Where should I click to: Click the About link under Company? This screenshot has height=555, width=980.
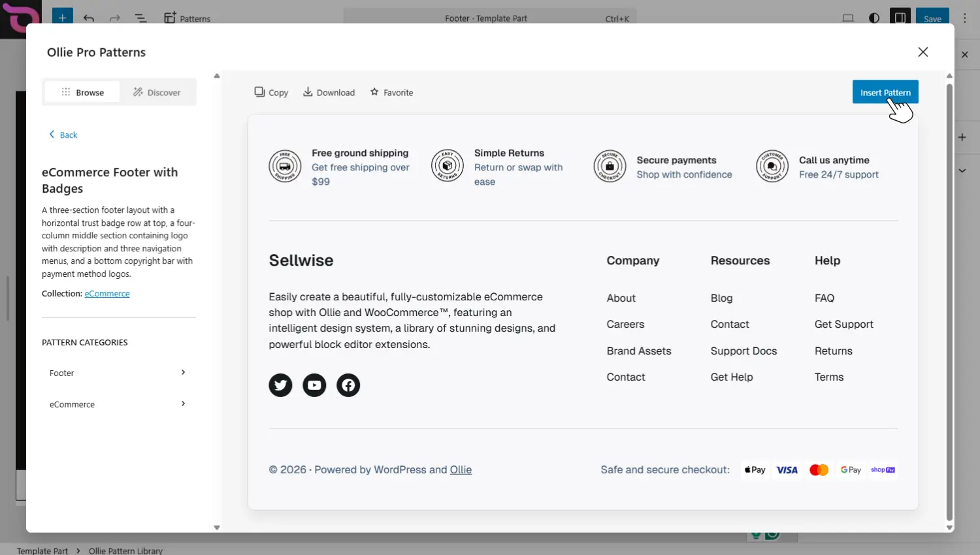point(621,298)
